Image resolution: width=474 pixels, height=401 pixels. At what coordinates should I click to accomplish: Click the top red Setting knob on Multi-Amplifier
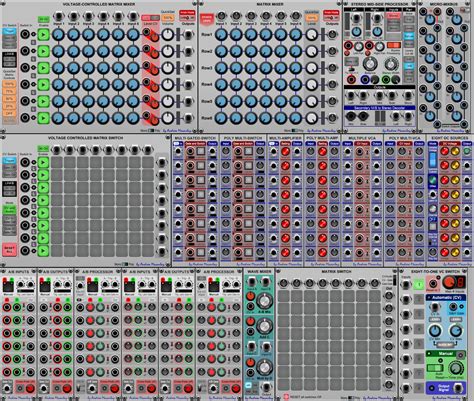click(x=285, y=151)
